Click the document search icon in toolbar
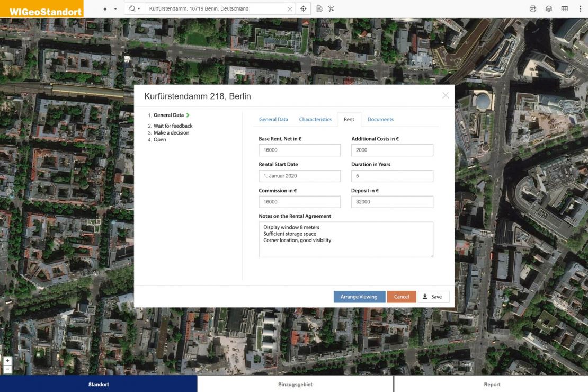 [319, 8]
